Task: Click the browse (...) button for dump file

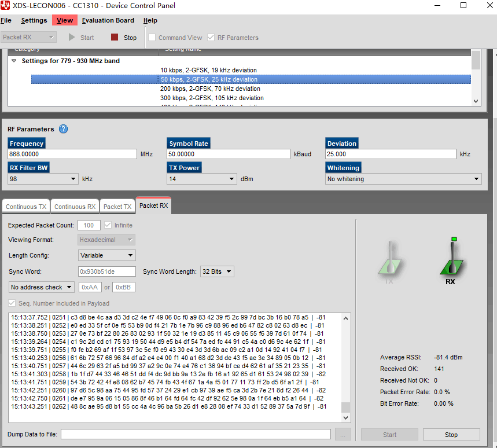Action: click(343, 434)
